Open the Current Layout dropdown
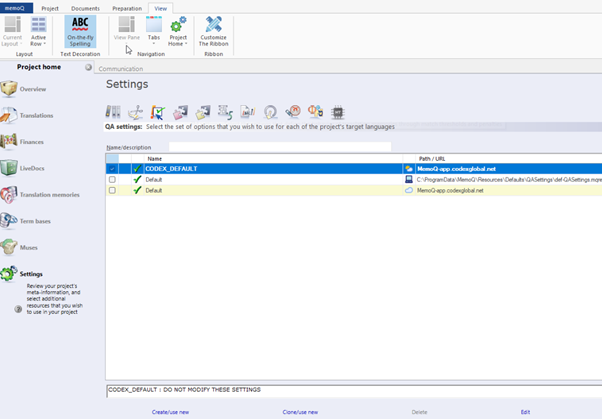 [12, 31]
